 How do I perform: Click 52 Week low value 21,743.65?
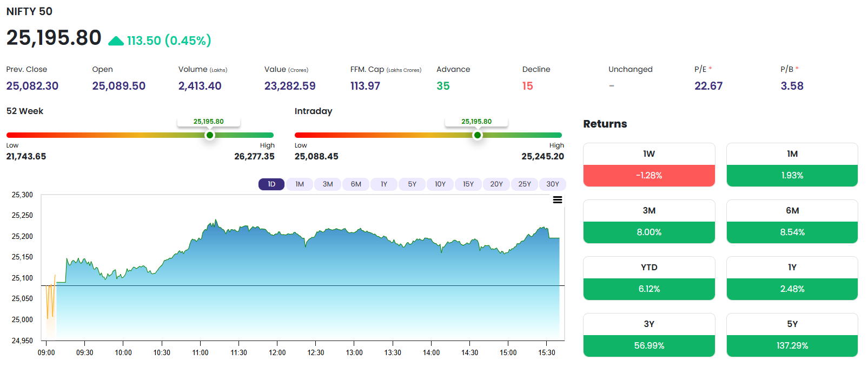point(26,156)
